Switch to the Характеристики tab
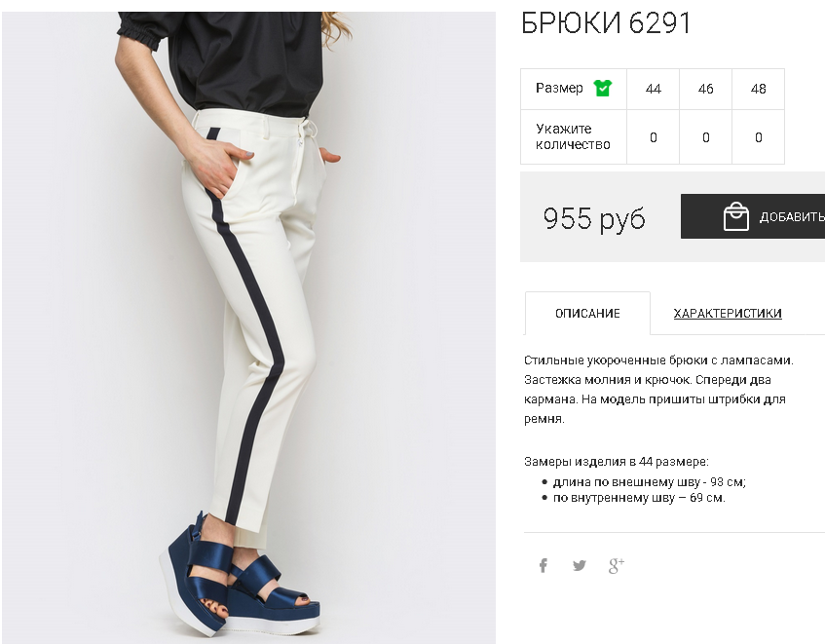Image resolution: width=825 pixels, height=644 pixels. pos(728,314)
